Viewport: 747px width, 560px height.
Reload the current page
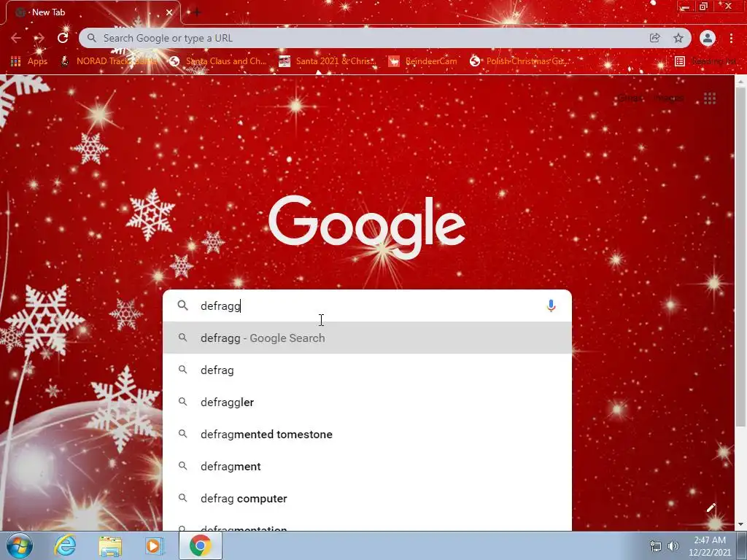tap(63, 38)
